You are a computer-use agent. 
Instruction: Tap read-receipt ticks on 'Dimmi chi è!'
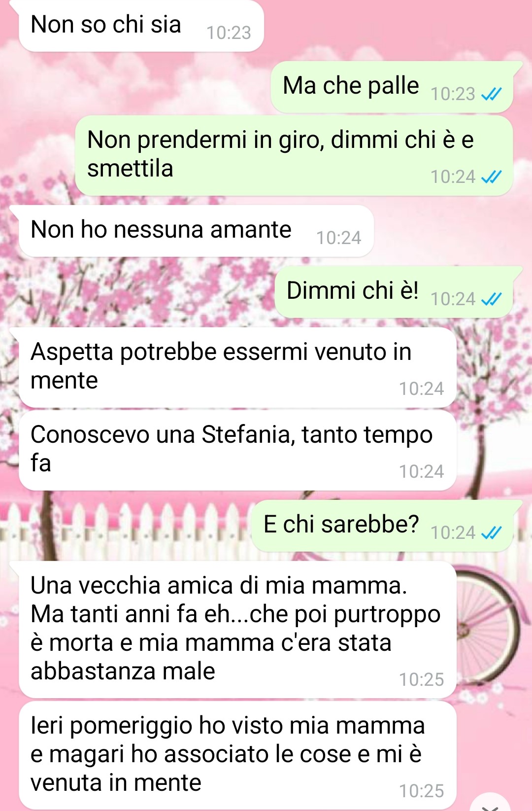(x=491, y=299)
